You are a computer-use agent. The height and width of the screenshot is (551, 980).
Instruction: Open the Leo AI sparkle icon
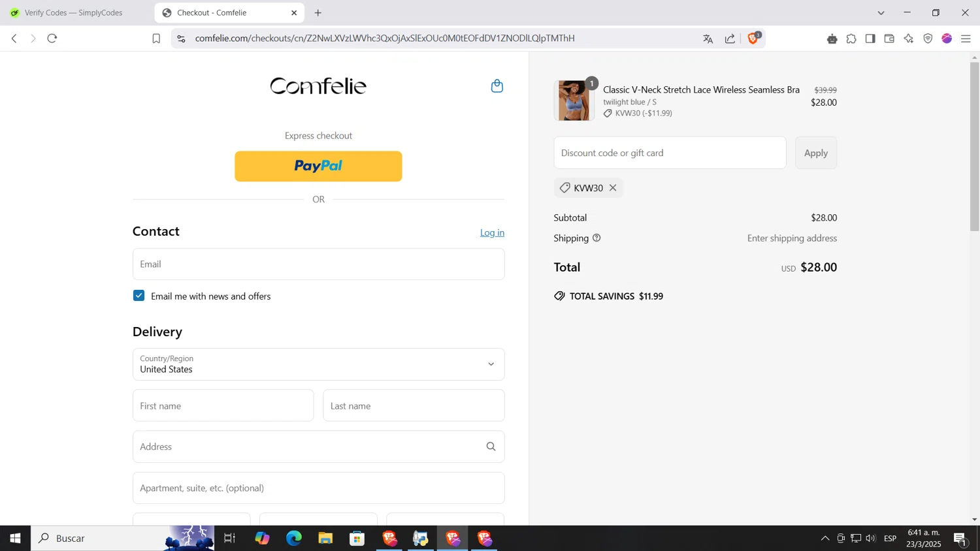909,39
